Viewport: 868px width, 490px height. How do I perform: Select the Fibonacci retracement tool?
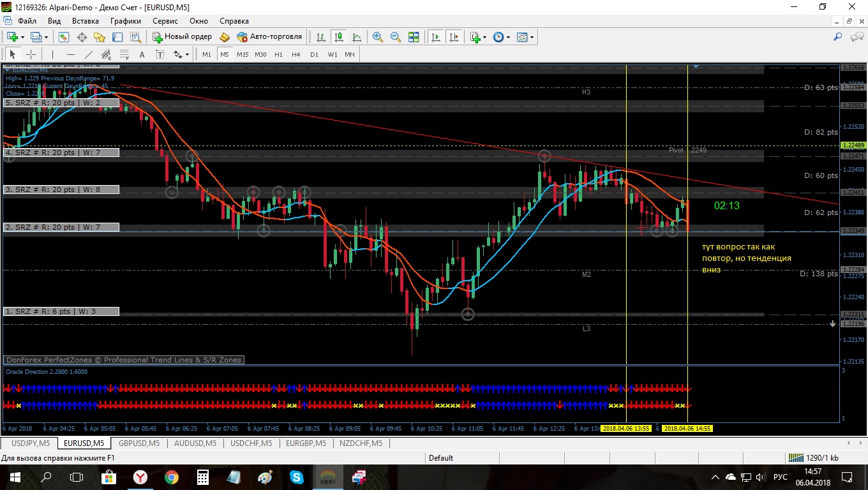[x=124, y=54]
